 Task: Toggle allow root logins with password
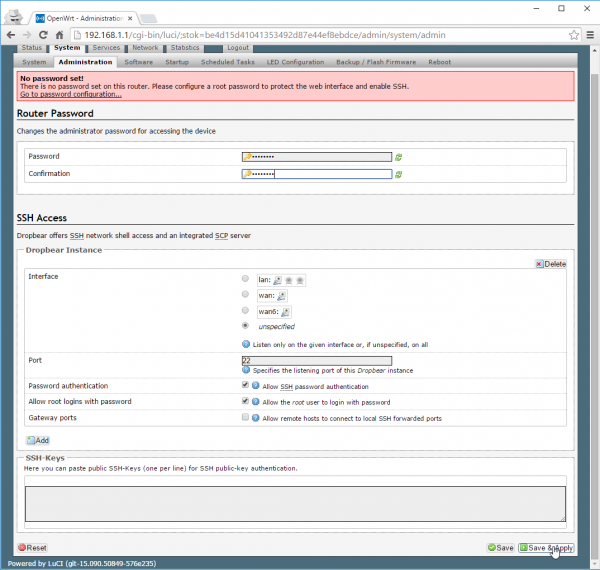[246, 401]
